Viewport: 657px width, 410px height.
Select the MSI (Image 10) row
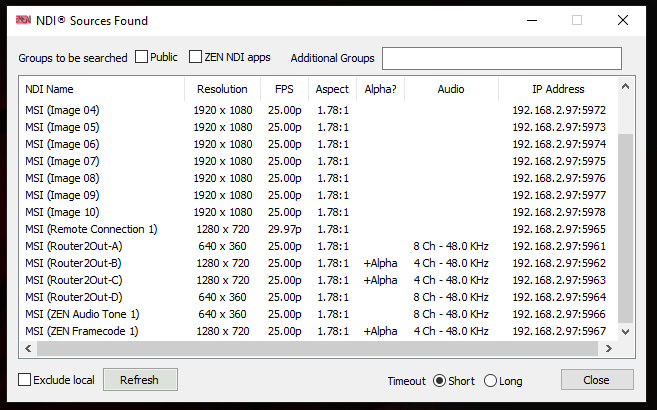316,212
